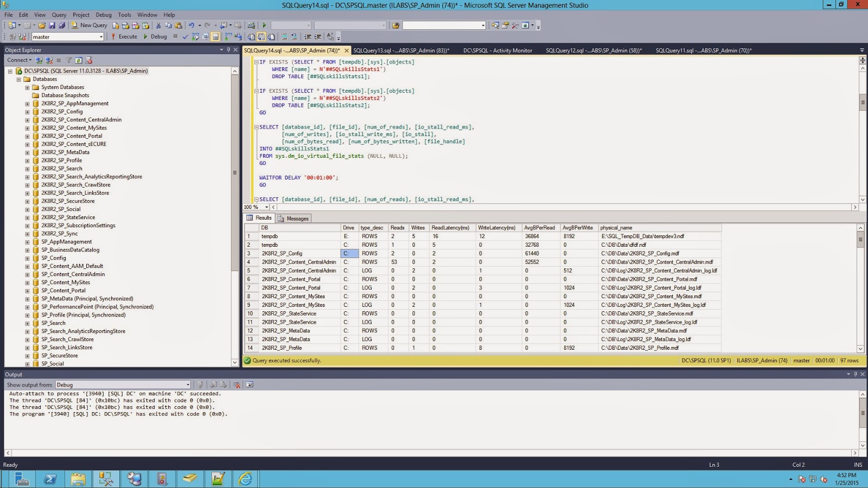
Task: Open Internet Explorer from the taskbar
Action: 245,478
